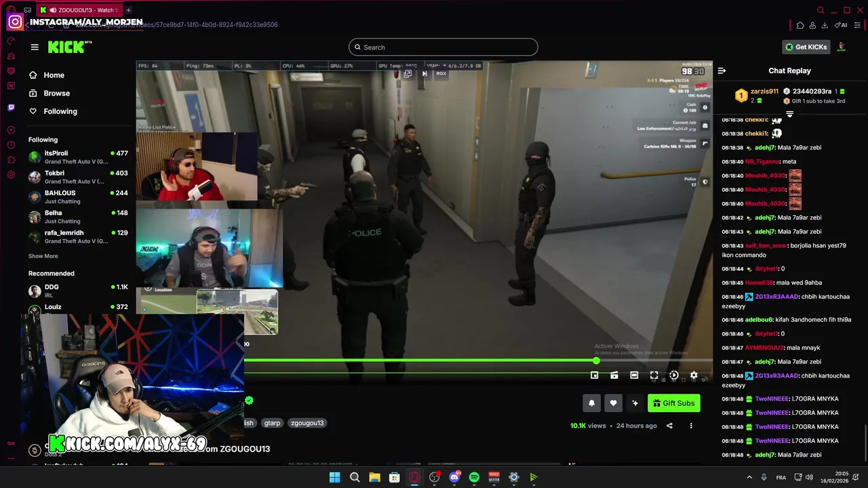The image size is (868, 488).
Task: Click the Get KICKs button
Action: click(806, 47)
